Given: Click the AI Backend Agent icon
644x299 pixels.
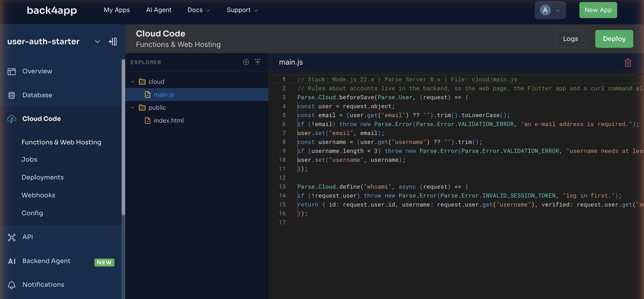Looking at the screenshot, I should (12, 261).
